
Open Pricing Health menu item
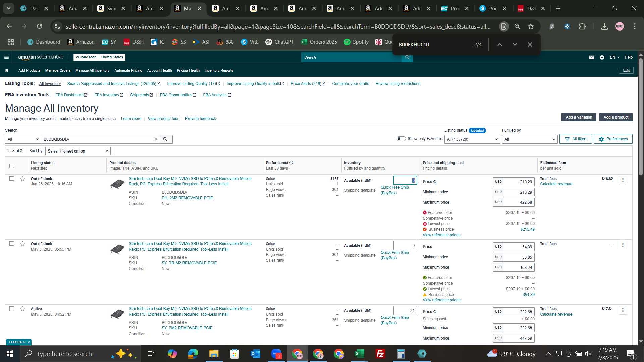pos(188,70)
